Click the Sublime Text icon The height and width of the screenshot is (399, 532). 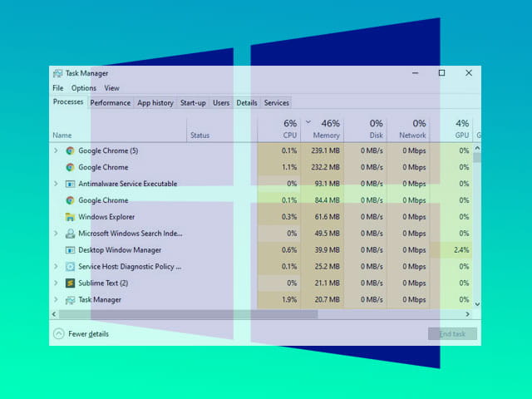(x=70, y=283)
